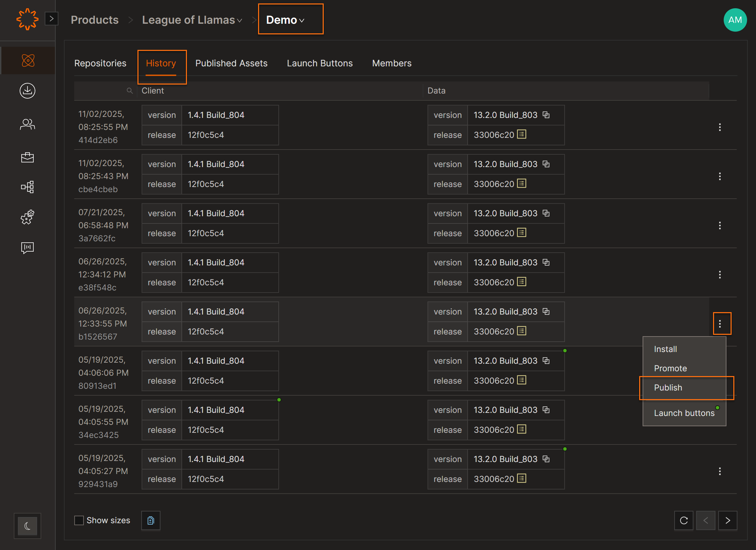Go to next page of history
The height and width of the screenshot is (550, 756).
pos(727,520)
